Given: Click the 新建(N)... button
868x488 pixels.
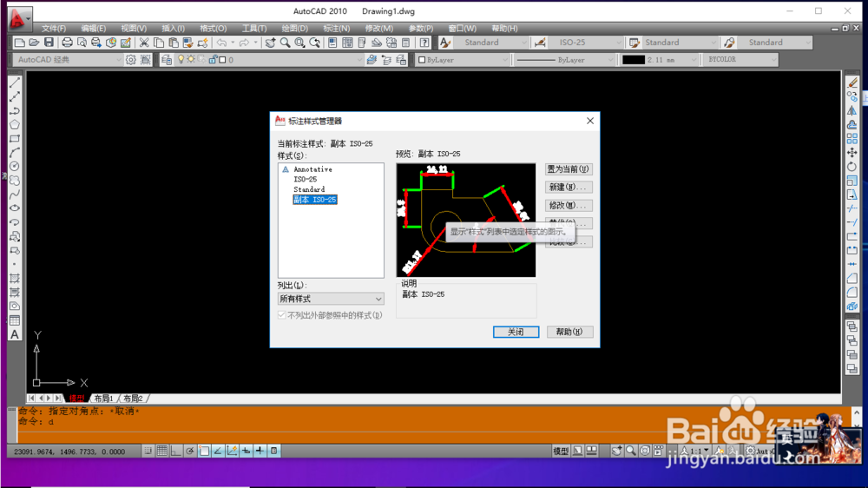Looking at the screenshot, I should pos(568,188).
